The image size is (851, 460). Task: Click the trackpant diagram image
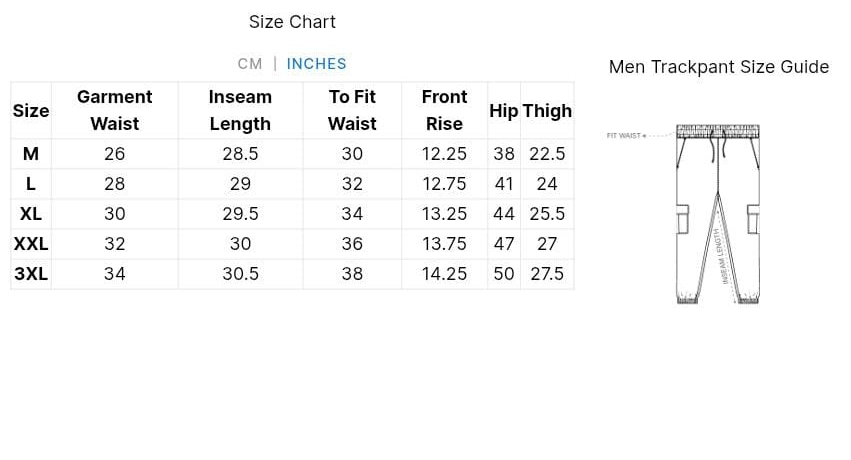[717, 214]
